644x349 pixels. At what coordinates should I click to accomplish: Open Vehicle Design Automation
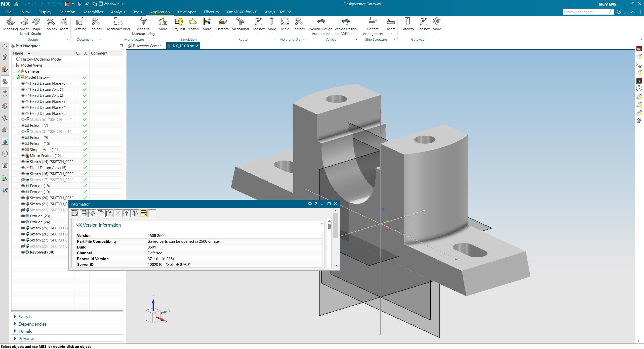pyautogui.click(x=321, y=27)
